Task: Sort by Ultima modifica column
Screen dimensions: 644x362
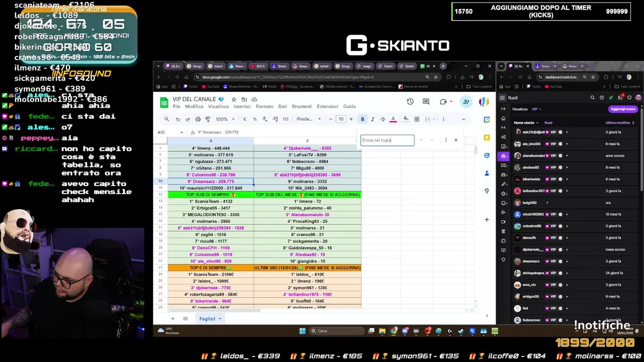Action: pyautogui.click(x=619, y=123)
